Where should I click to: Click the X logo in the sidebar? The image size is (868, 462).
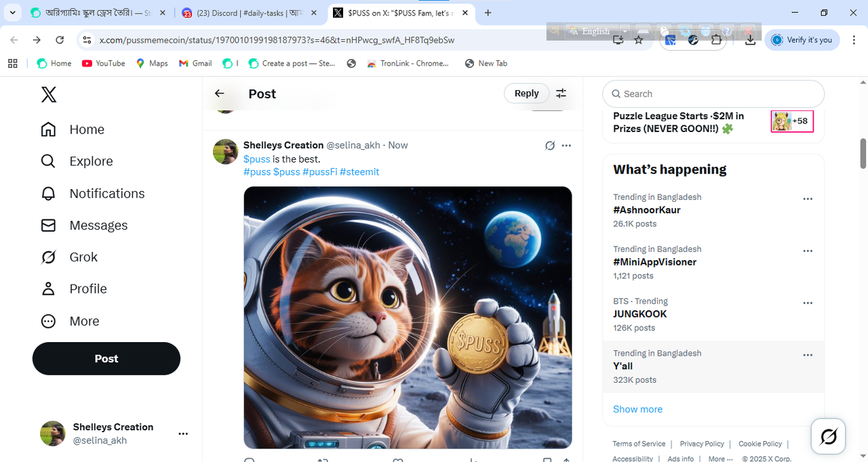click(49, 94)
